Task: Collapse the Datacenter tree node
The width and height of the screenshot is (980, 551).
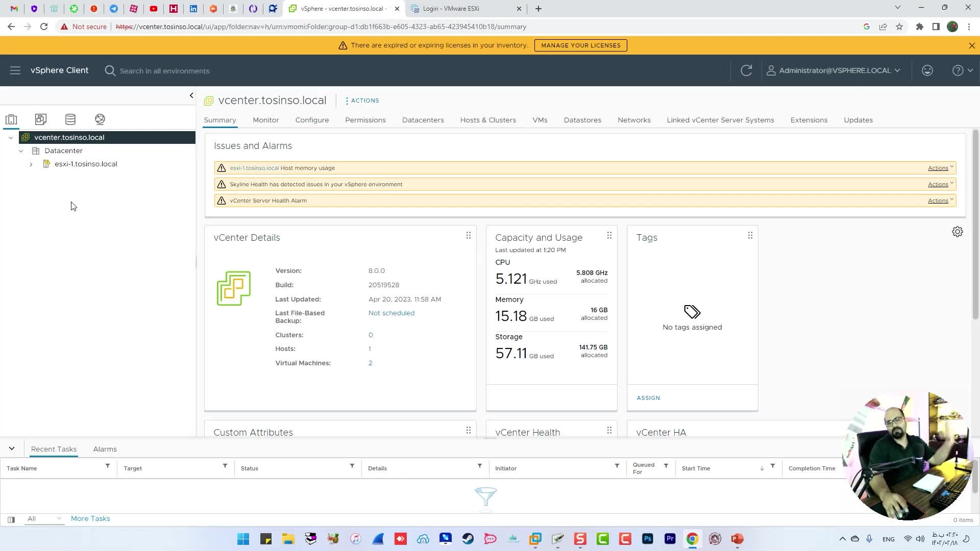Action: point(21,151)
